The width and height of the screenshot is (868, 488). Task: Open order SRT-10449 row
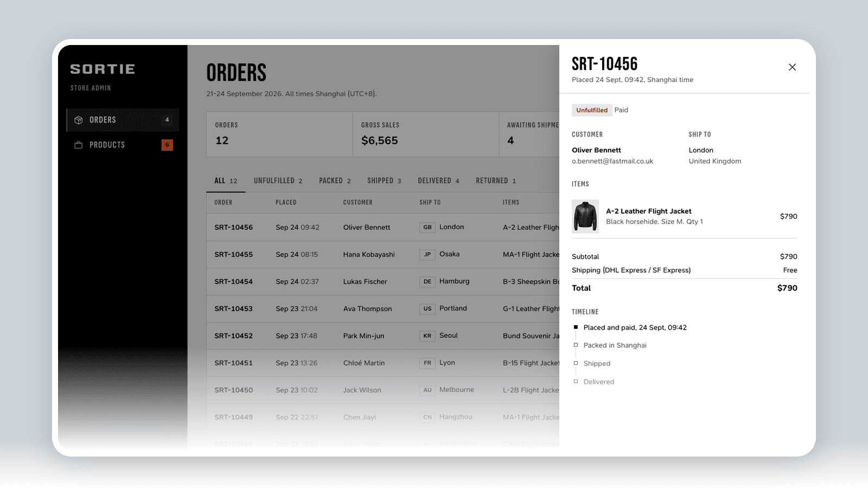pyautogui.click(x=383, y=417)
